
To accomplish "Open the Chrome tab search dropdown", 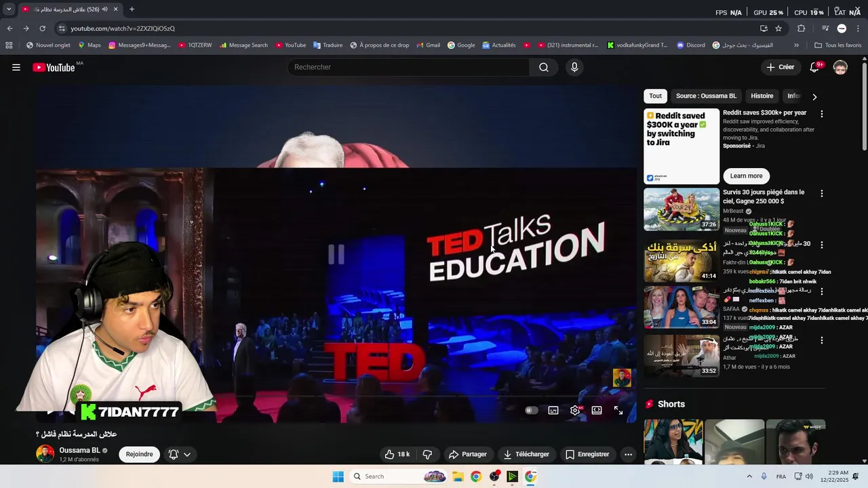I will pyautogui.click(x=8, y=9).
